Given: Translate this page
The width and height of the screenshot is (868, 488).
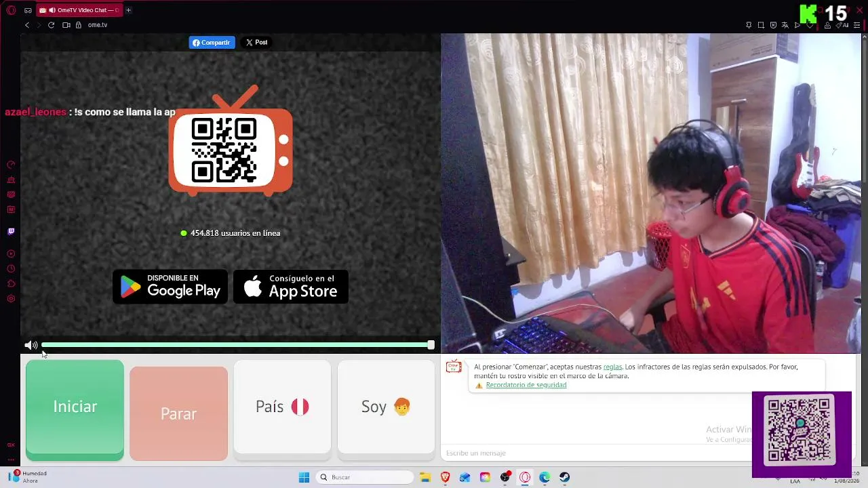Looking at the screenshot, I should pyautogui.click(x=785, y=25).
